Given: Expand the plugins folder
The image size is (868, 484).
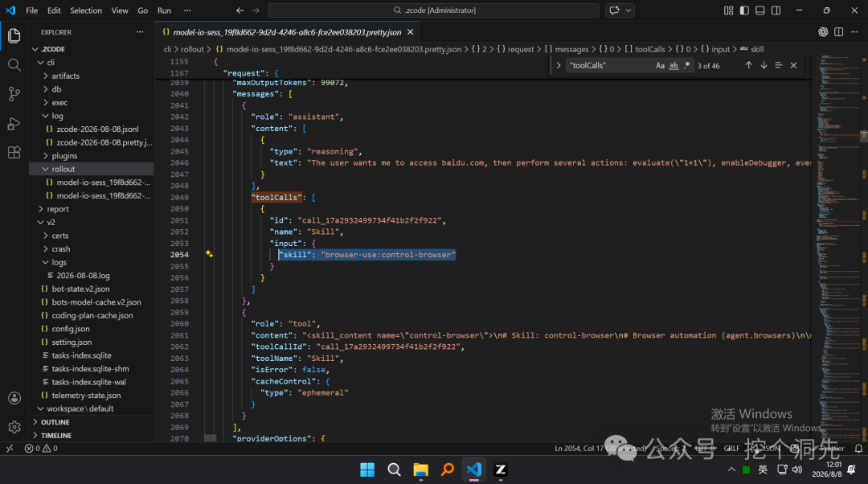Looking at the screenshot, I should pos(45,156).
